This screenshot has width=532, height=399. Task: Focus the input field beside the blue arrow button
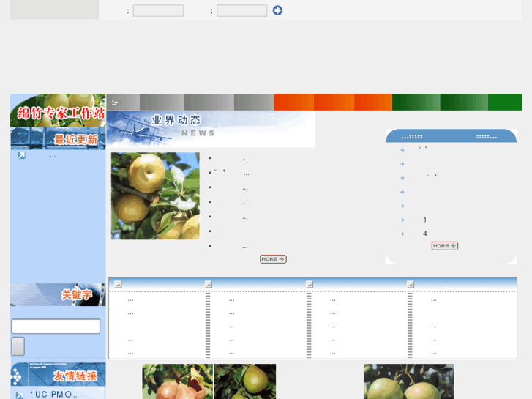click(x=241, y=10)
